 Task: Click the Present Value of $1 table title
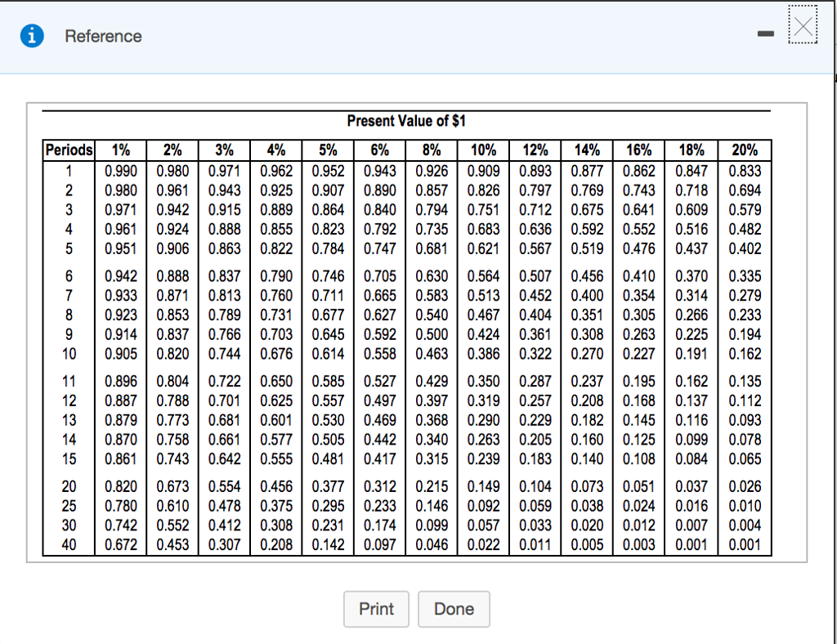(406, 121)
